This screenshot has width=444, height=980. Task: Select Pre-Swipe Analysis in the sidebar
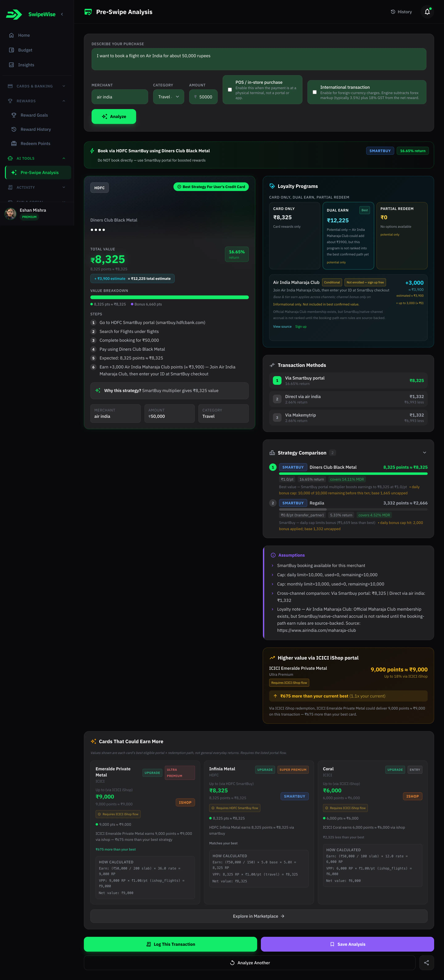pos(38,173)
